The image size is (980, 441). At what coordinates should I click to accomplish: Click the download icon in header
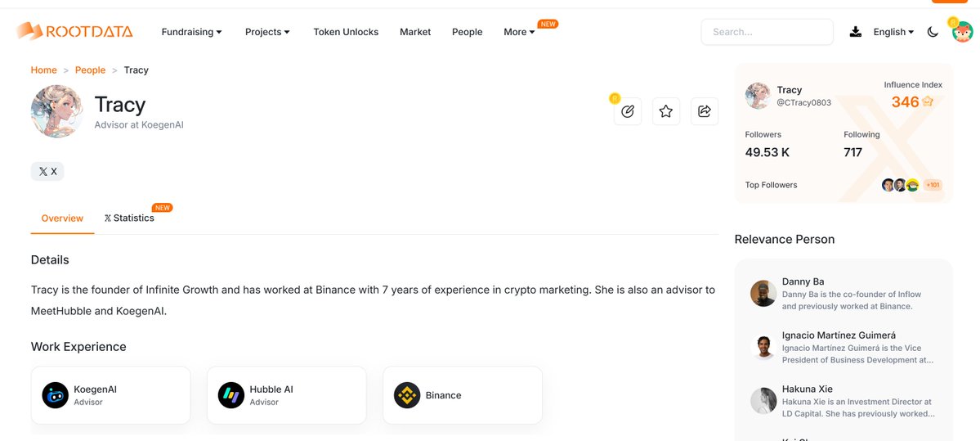pos(856,32)
